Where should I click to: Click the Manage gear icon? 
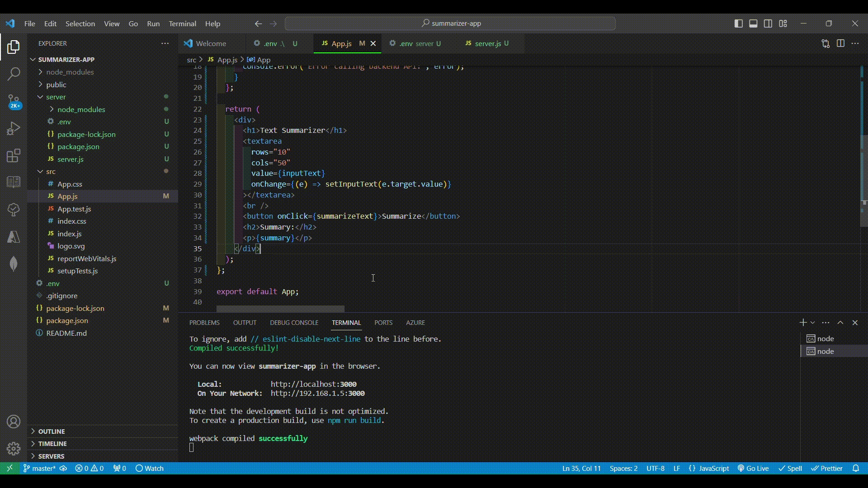[x=14, y=448]
